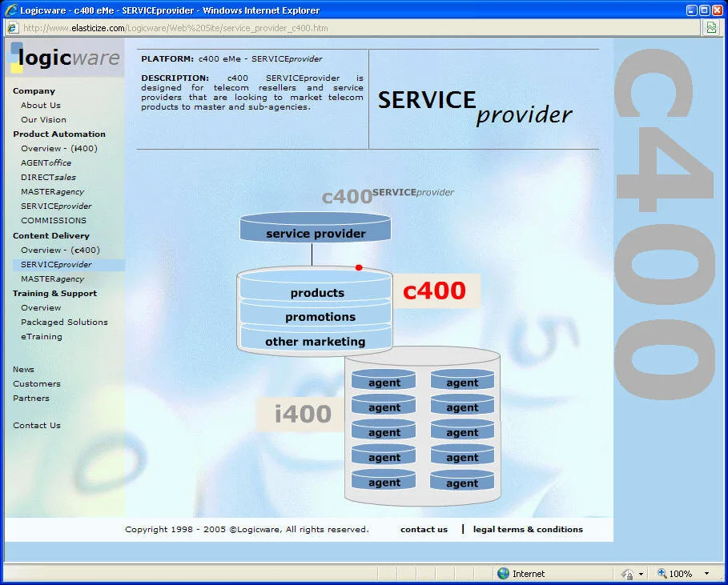Click the Internet zone globe icon

[503, 574]
